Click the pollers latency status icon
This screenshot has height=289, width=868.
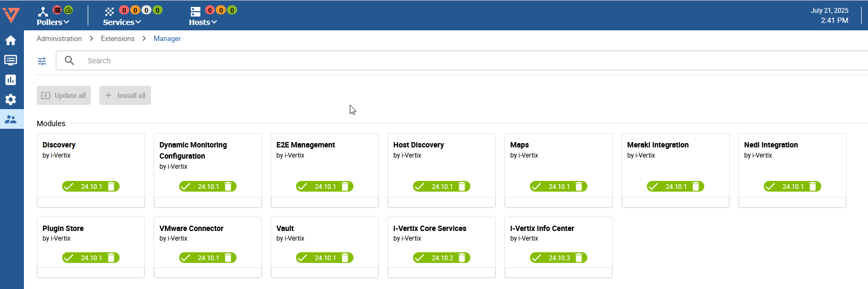tap(69, 10)
